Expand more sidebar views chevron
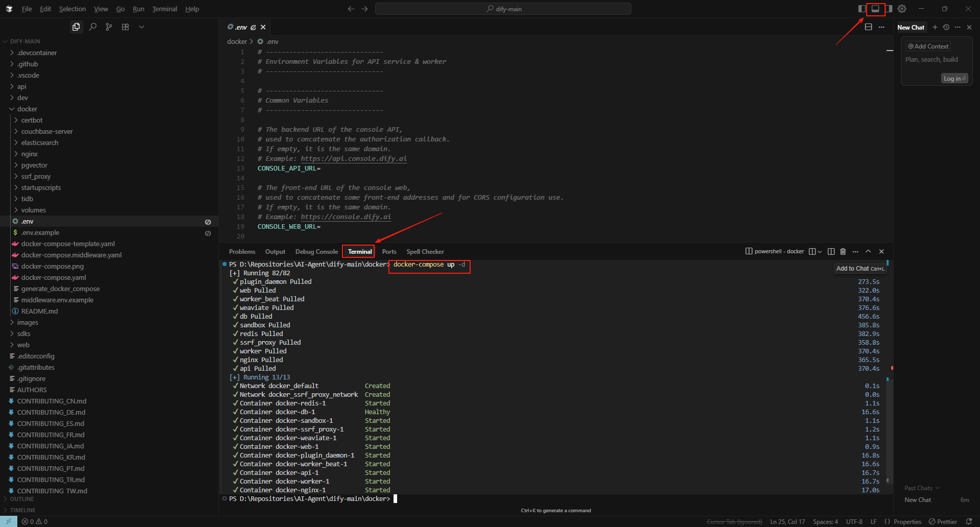Image resolution: width=980 pixels, height=527 pixels. (141, 27)
